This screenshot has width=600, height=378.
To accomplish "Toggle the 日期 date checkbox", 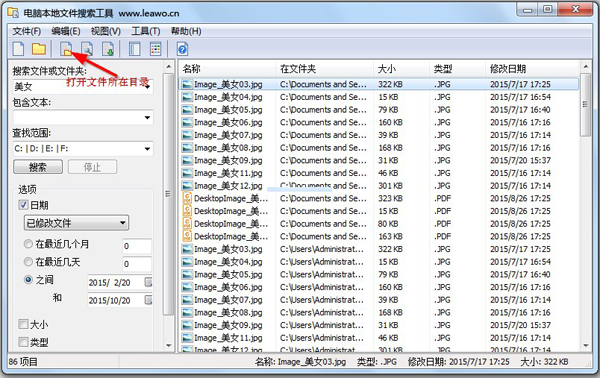I will 23,205.
